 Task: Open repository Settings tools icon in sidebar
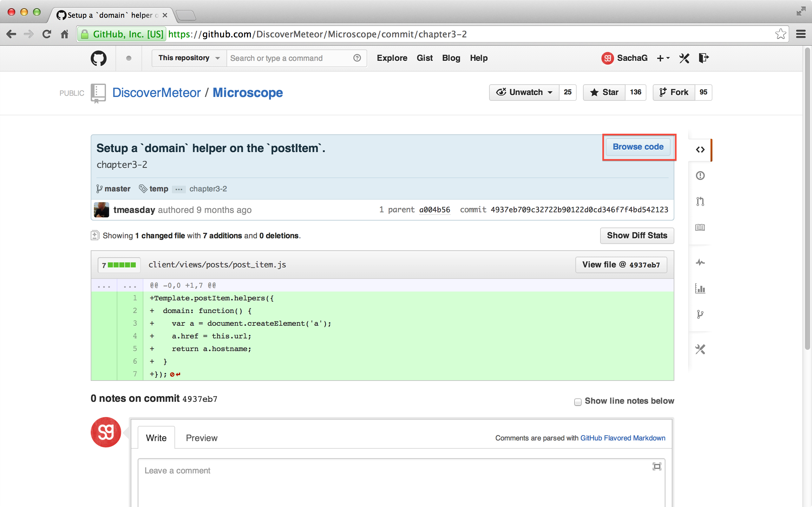[x=700, y=349]
